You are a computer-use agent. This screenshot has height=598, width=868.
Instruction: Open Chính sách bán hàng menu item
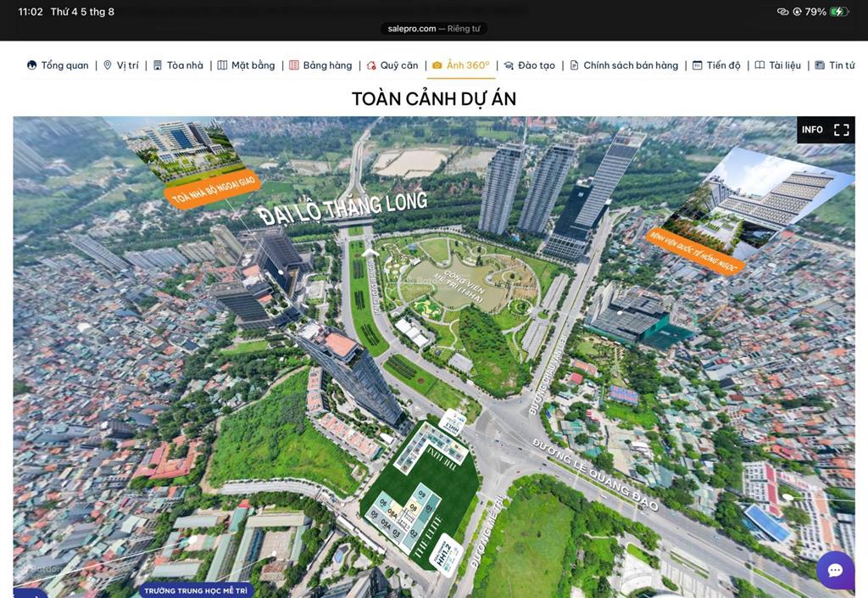pyautogui.click(x=624, y=65)
